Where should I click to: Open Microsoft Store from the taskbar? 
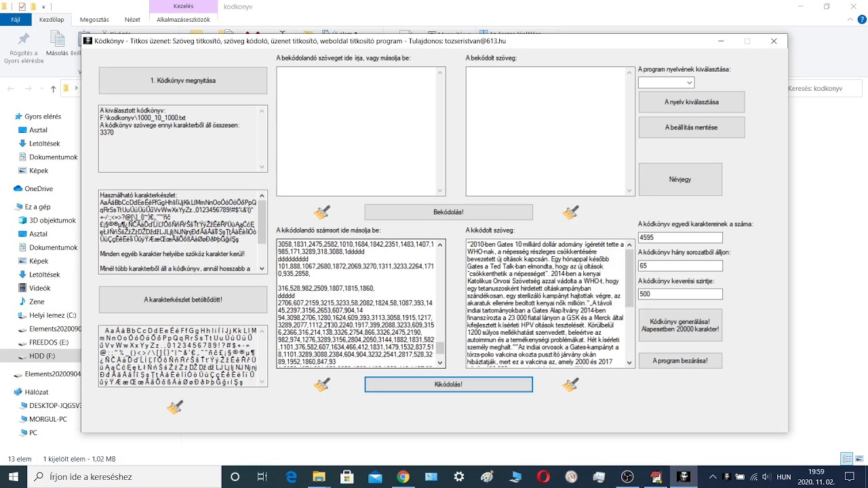(x=347, y=477)
